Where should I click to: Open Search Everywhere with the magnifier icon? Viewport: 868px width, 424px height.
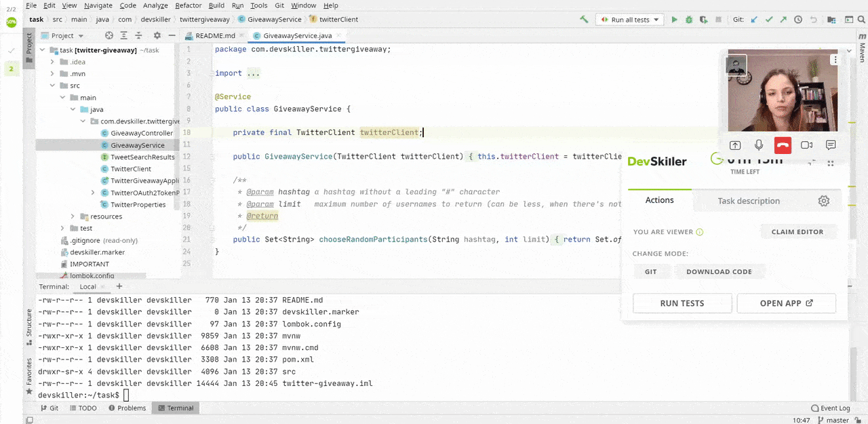click(860, 19)
